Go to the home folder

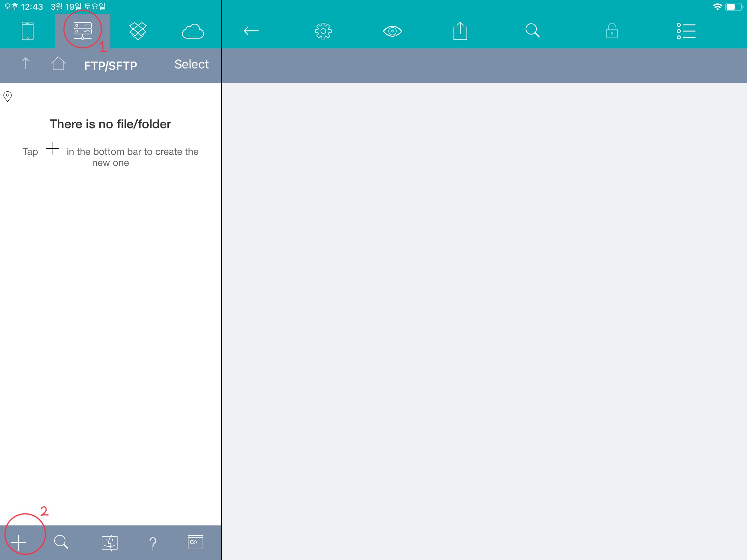[x=58, y=64]
